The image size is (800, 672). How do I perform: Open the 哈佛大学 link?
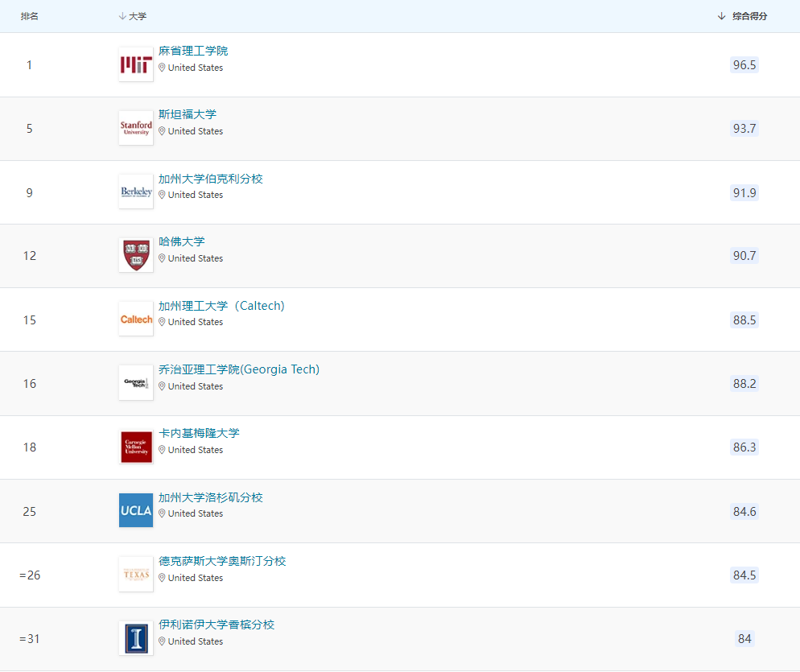(x=182, y=241)
